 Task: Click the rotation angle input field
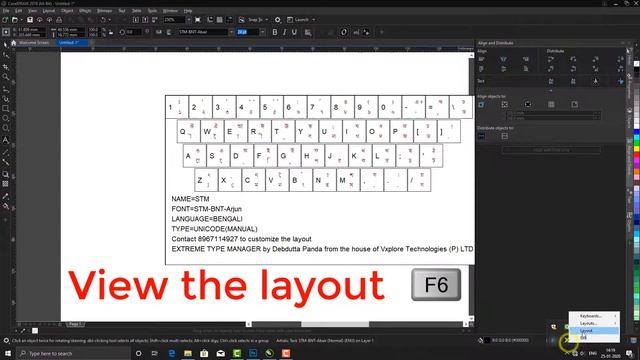click(133, 32)
